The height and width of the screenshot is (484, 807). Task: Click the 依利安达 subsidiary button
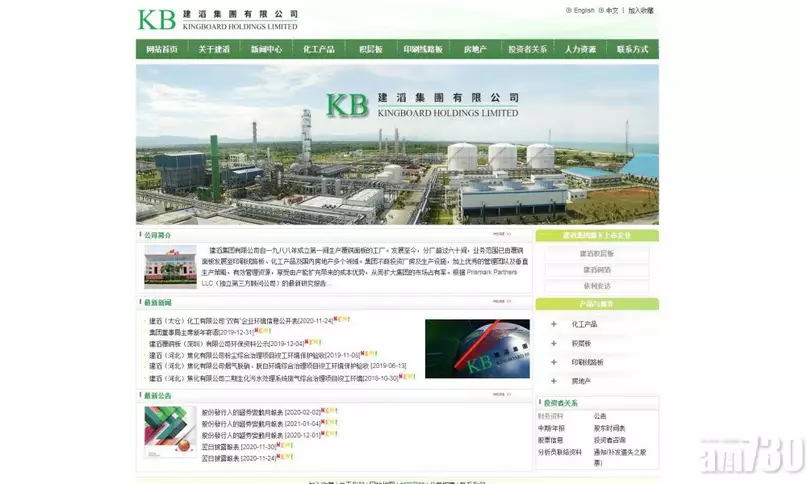pyautogui.click(x=597, y=286)
